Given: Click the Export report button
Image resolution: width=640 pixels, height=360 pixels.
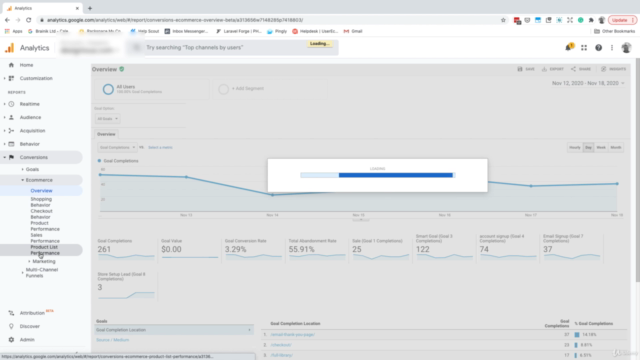Looking at the screenshot, I should click(x=553, y=69).
